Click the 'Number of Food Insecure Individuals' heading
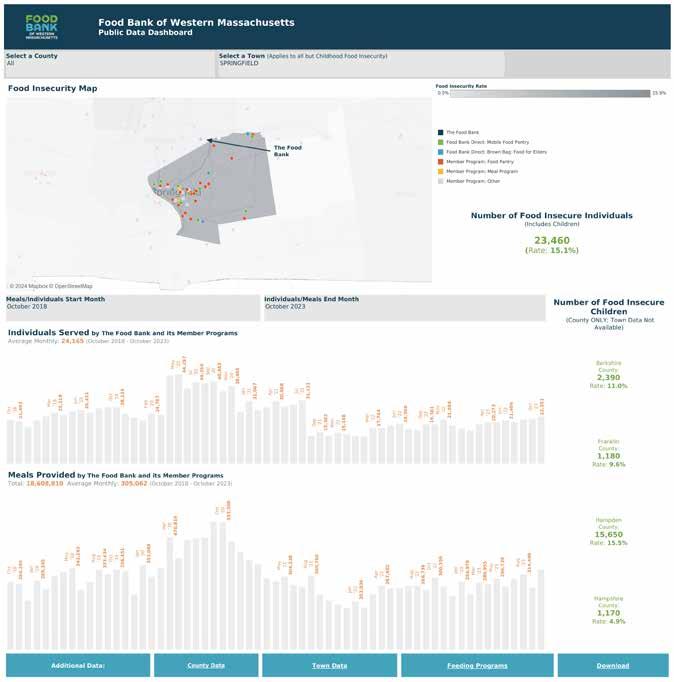Screen dimensions: 674x682 552,216
